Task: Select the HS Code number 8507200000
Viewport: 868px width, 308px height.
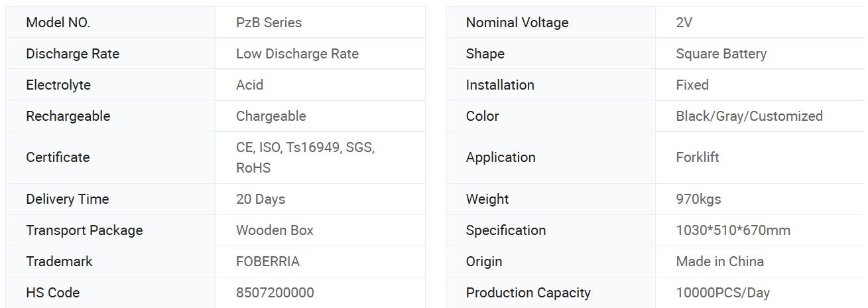Action: [x=275, y=293]
